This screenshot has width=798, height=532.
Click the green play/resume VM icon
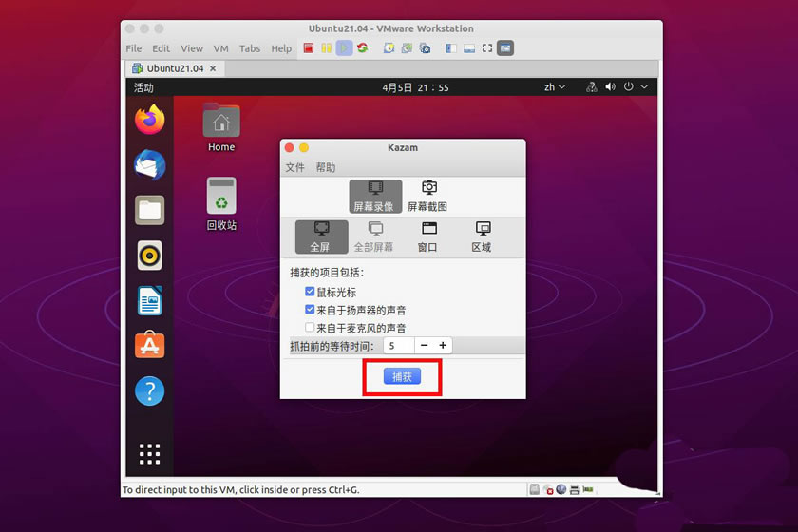pos(344,47)
